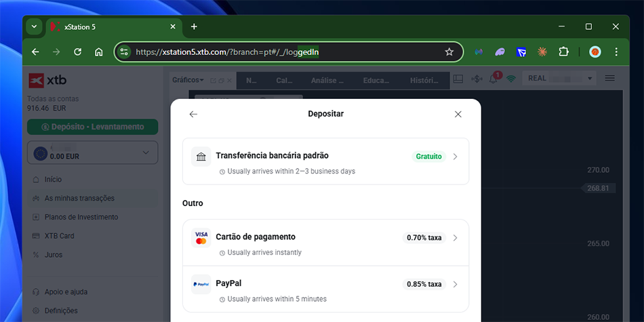644x322 pixels.
Task: Reload the page
Action: pyautogui.click(x=77, y=52)
